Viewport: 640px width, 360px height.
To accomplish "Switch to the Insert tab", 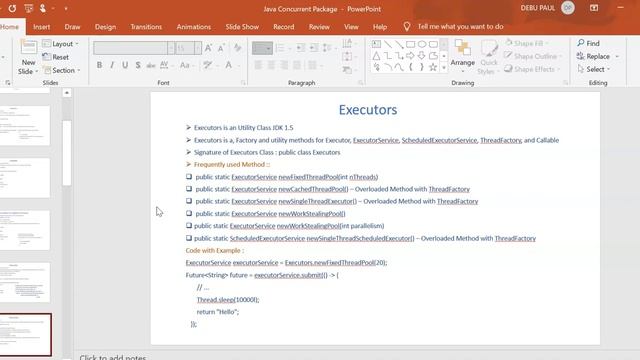I will [42, 27].
